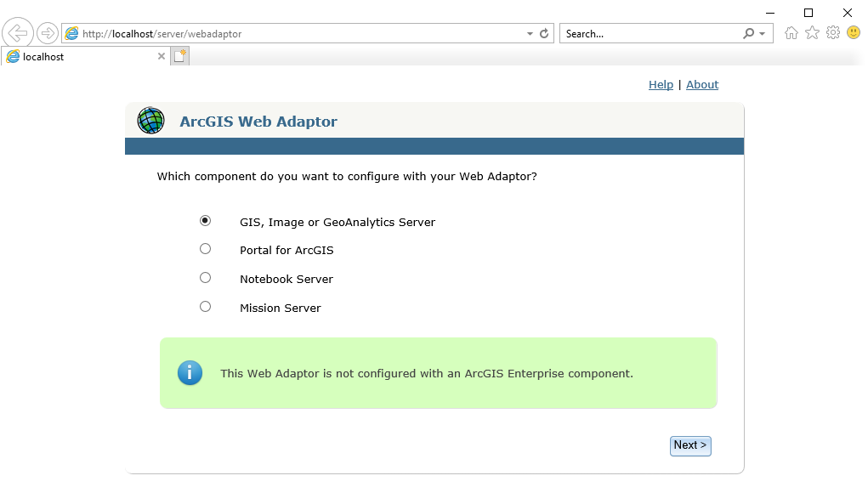Choose the Mission Server radio button

[x=206, y=307]
